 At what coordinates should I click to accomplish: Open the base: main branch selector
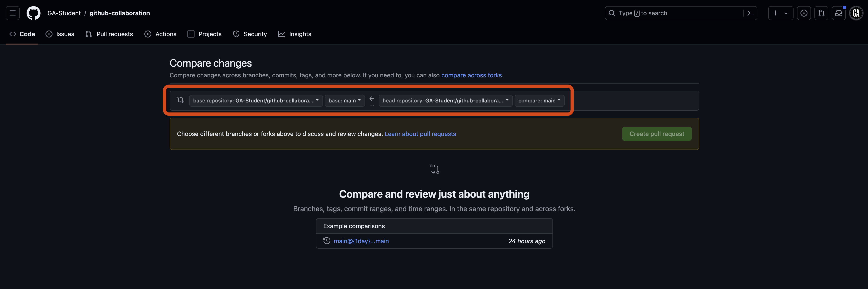pyautogui.click(x=344, y=100)
